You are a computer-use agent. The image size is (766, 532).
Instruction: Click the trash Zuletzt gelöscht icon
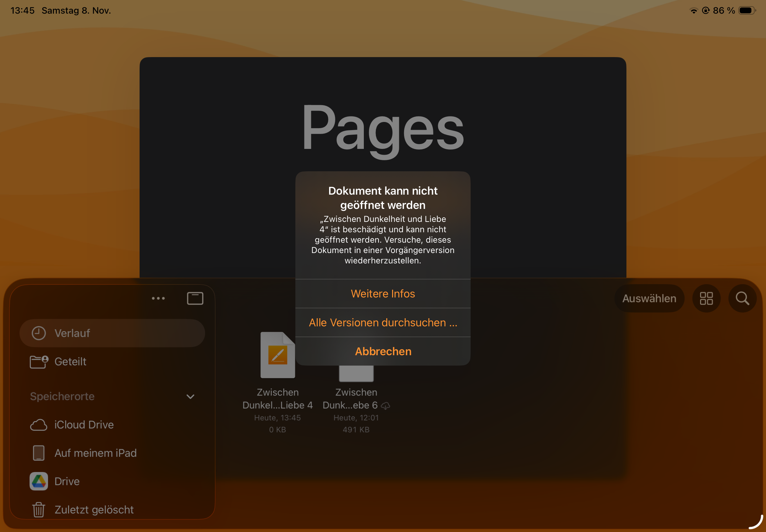[x=39, y=509]
